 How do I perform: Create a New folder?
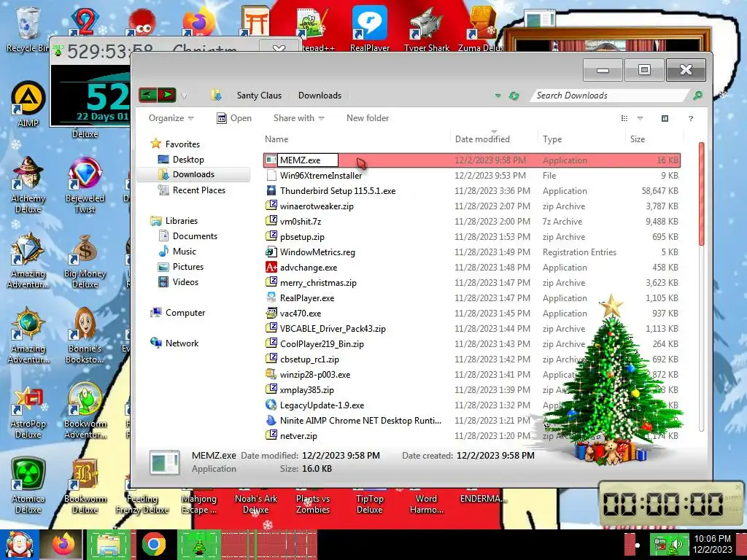[x=368, y=118]
